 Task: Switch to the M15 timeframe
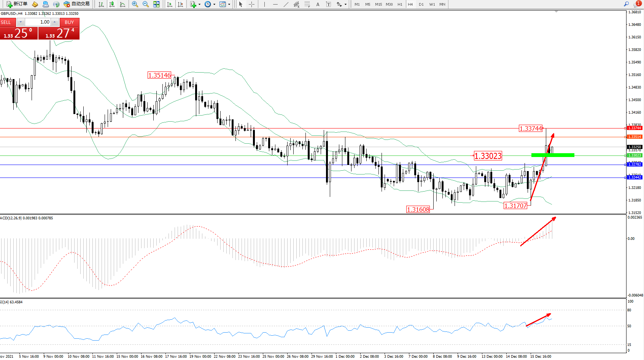[x=378, y=4]
